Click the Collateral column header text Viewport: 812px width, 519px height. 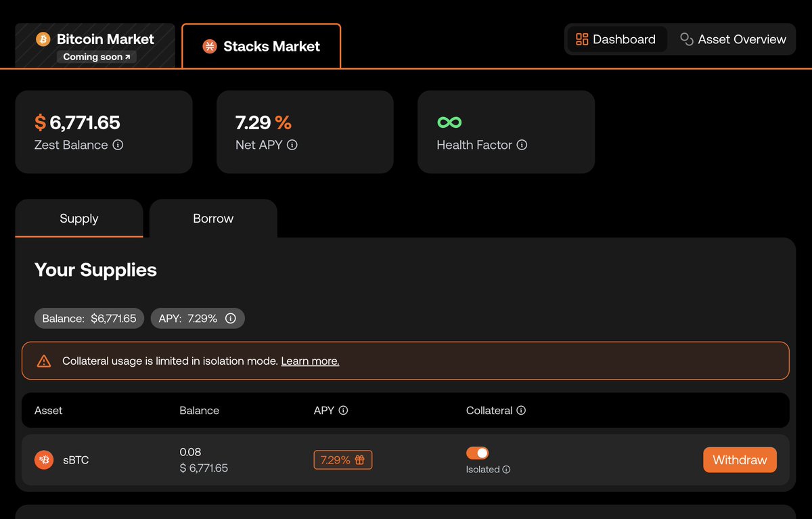click(489, 411)
